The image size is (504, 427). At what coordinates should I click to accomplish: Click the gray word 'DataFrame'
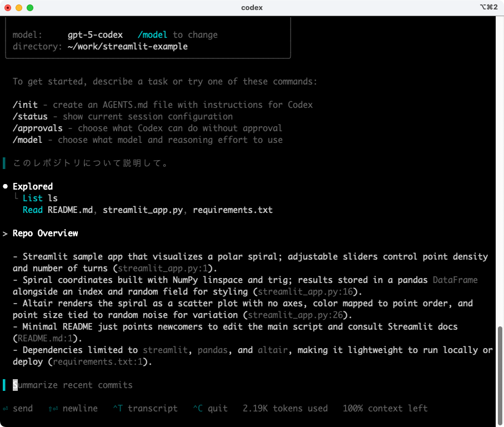(455, 280)
